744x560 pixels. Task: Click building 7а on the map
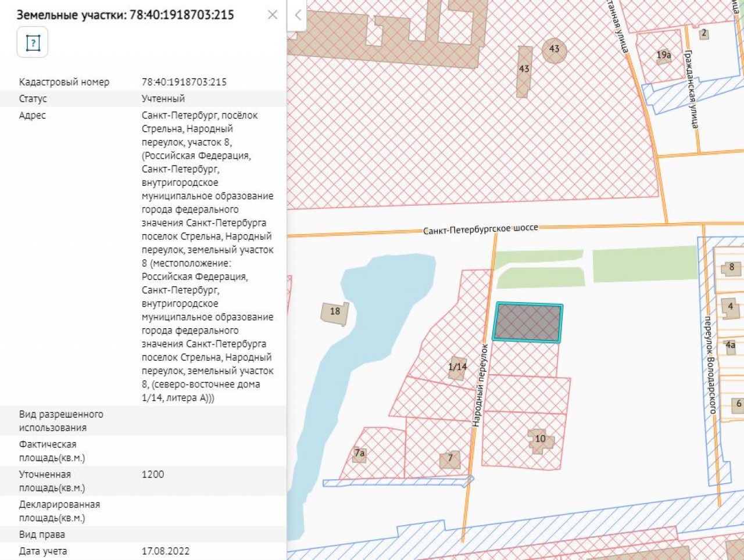[x=360, y=454]
